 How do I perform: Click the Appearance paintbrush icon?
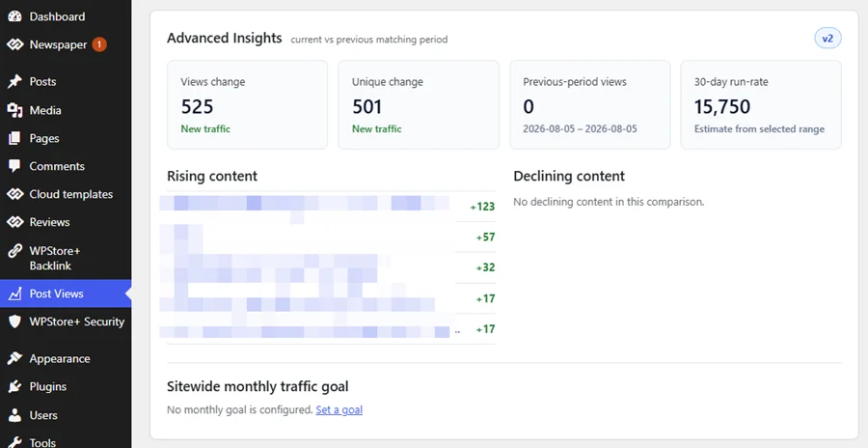pos(14,358)
